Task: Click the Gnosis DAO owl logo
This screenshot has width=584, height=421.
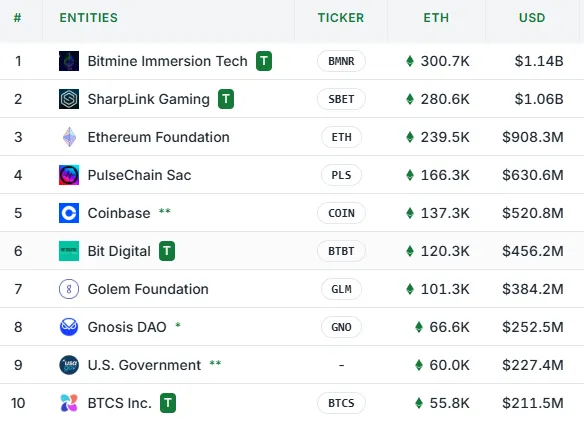Action: click(69, 327)
